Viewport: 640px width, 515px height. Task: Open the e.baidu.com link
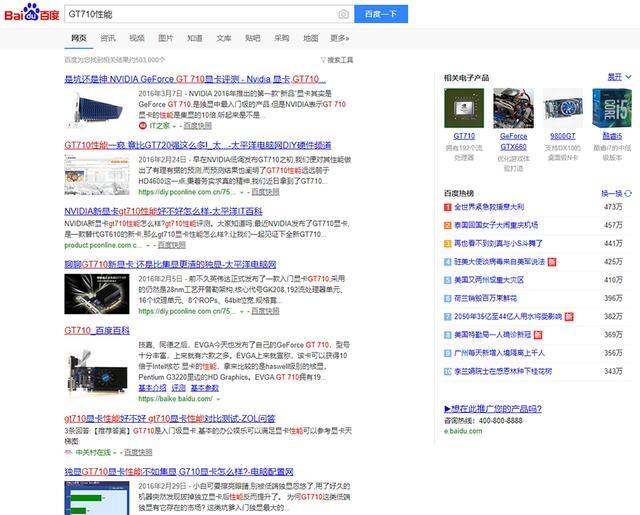click(x=463, y=431)
